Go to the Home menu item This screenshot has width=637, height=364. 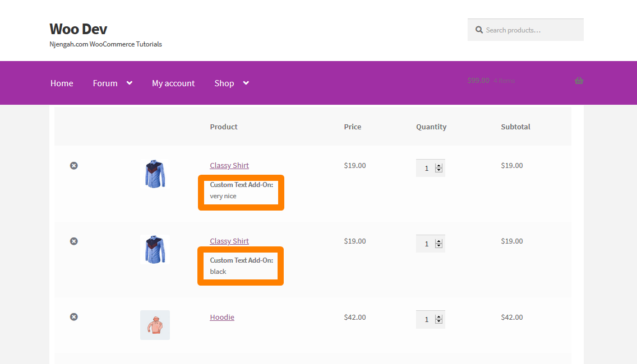point(62,83)
